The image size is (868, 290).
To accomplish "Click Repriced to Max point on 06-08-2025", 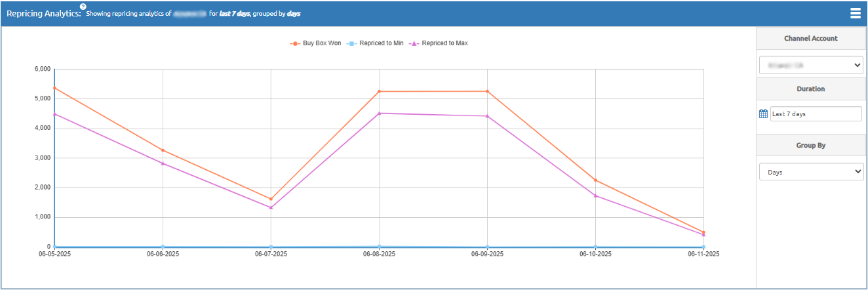I will [379, 114].
